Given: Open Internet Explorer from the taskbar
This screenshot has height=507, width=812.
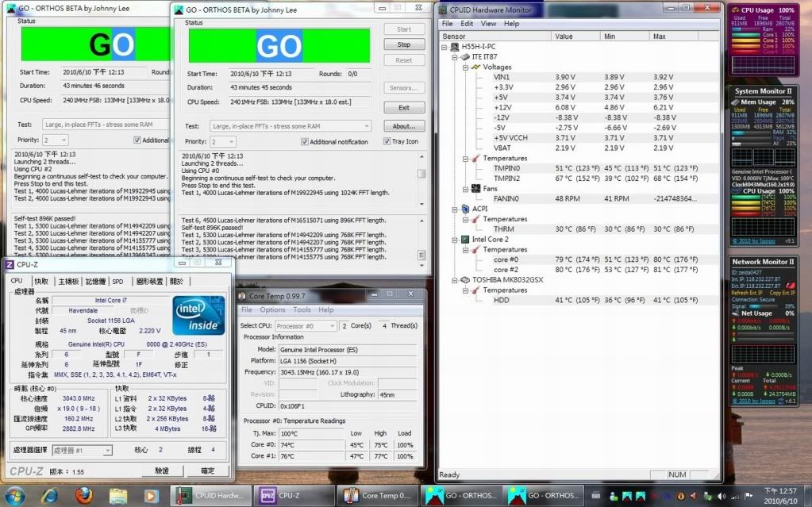Looking at the screenshot, I should 50,495.
